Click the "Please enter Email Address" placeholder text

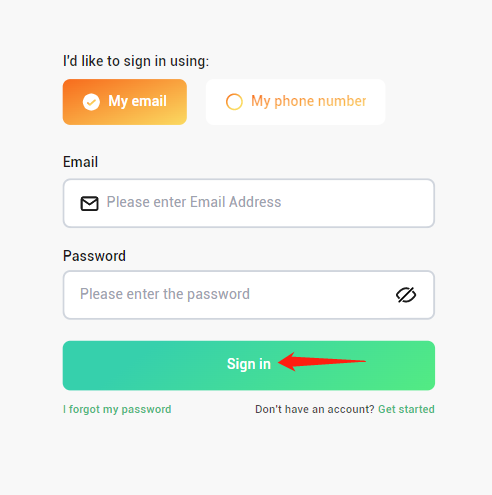point(194,202)
